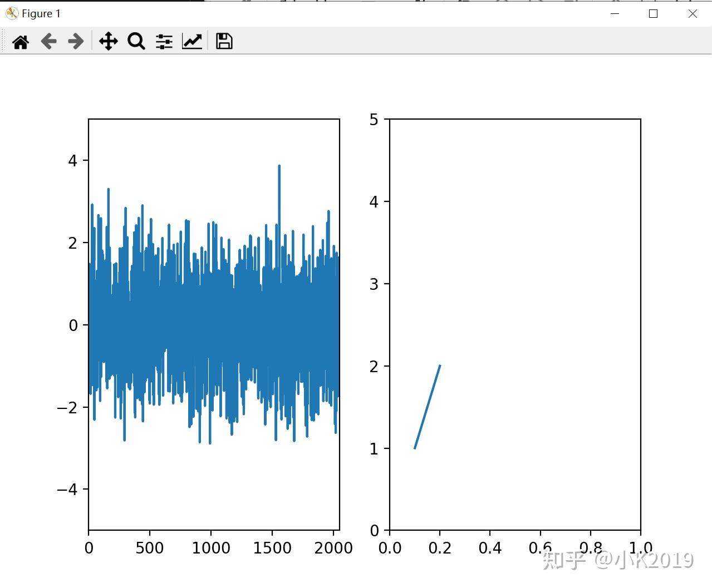Click the left plot x-axis label 500

[x=150, y=548]
